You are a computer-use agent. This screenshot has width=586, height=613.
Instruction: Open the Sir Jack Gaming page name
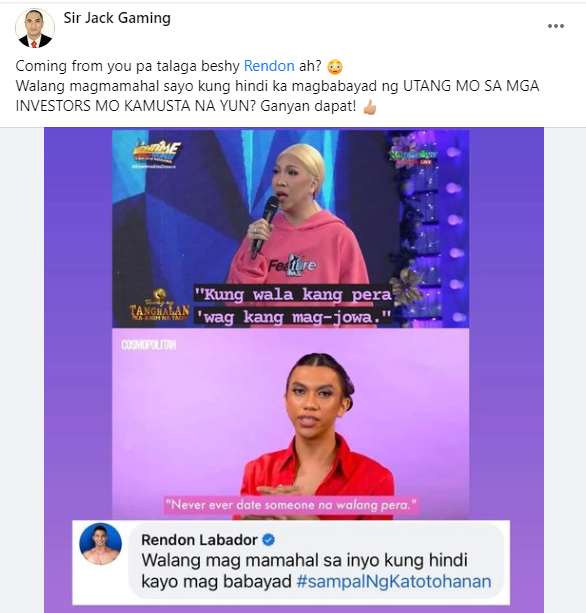(117, 18)
